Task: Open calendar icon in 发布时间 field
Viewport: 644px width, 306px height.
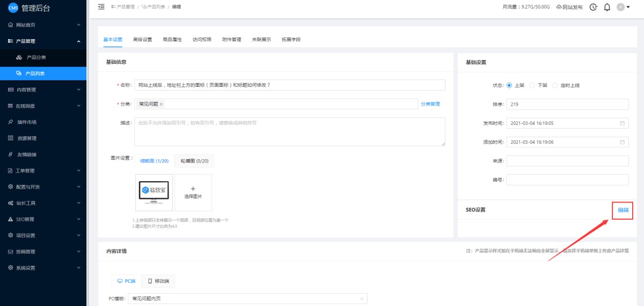Action: [x=623, y=123]
